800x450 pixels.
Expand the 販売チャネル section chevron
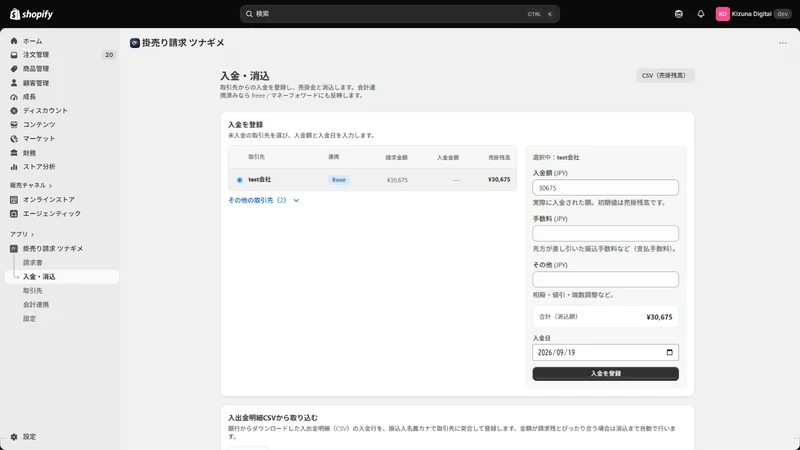click(x=51, y=185)
